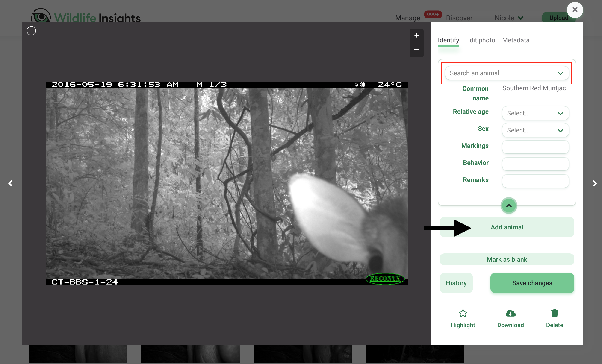Open fourth thumbnail below the dialog
Screen dimensions: 602x364
[415, 354]
